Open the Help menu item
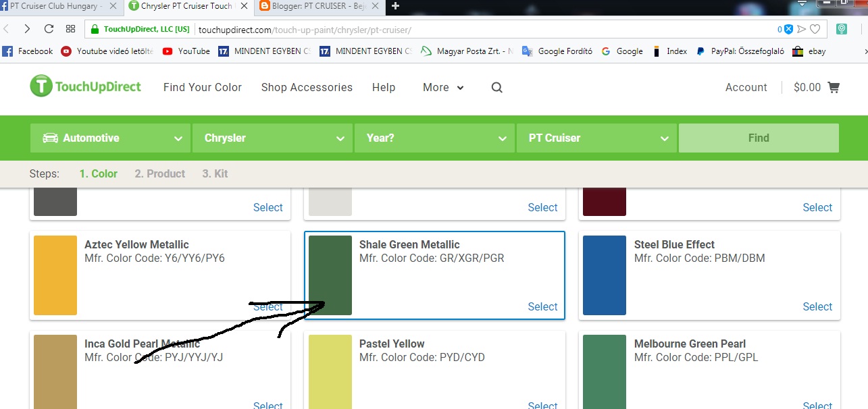Image resolution: width=868 pixels, height=409 pixels. (384, 87)
